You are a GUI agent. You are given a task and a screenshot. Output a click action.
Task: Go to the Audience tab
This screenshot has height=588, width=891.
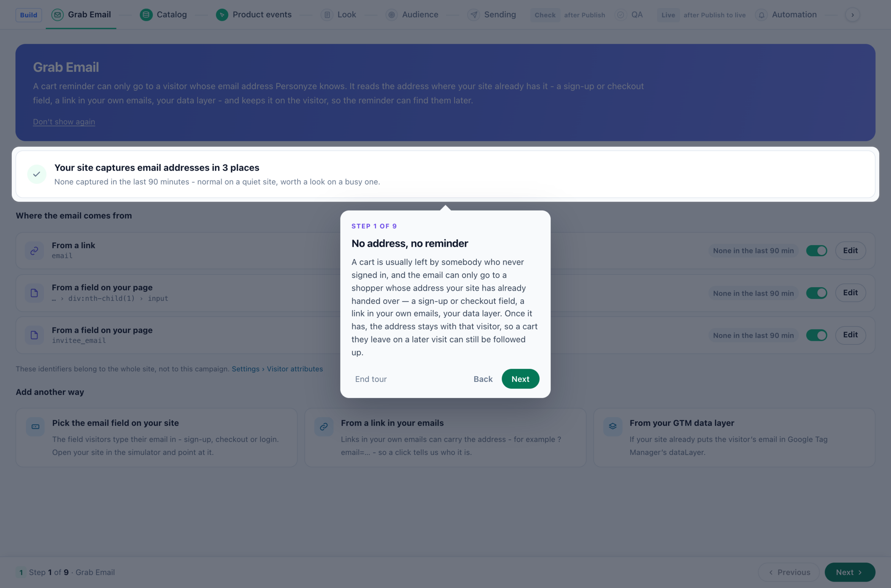pyautogui.click(x=412, y=15)
